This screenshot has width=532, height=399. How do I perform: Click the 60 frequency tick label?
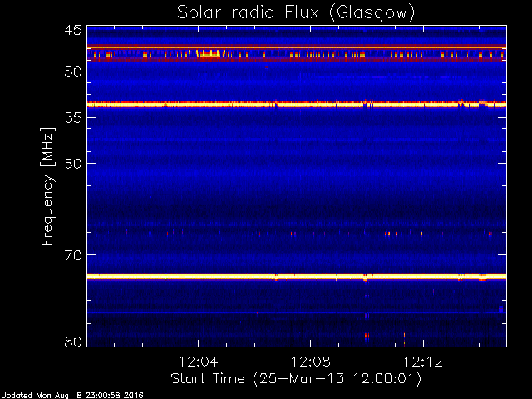coord(73,164)
